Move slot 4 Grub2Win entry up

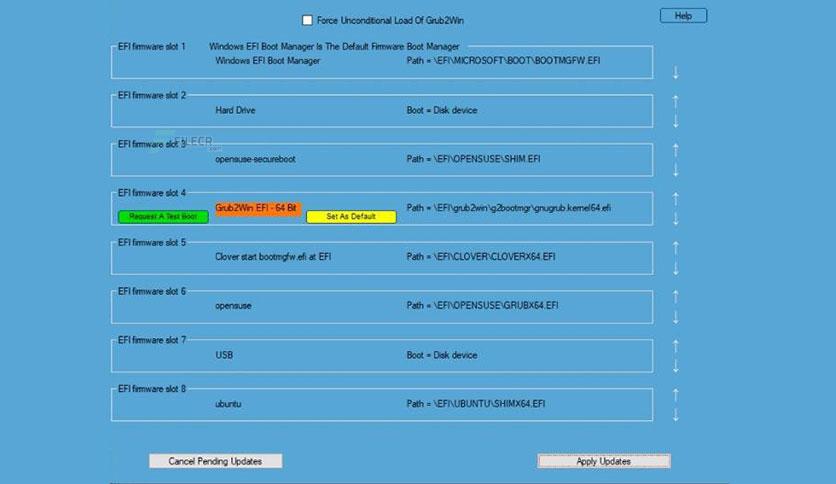click(676, 199)
